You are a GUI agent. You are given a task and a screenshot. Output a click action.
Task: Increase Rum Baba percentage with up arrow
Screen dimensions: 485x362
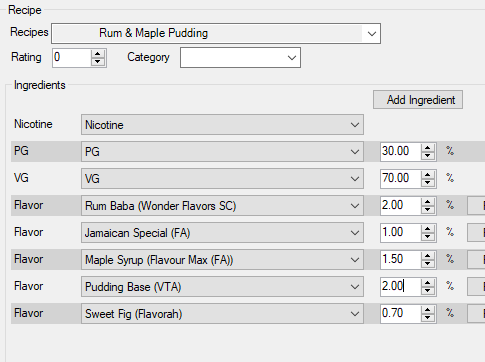click(428, 202)
